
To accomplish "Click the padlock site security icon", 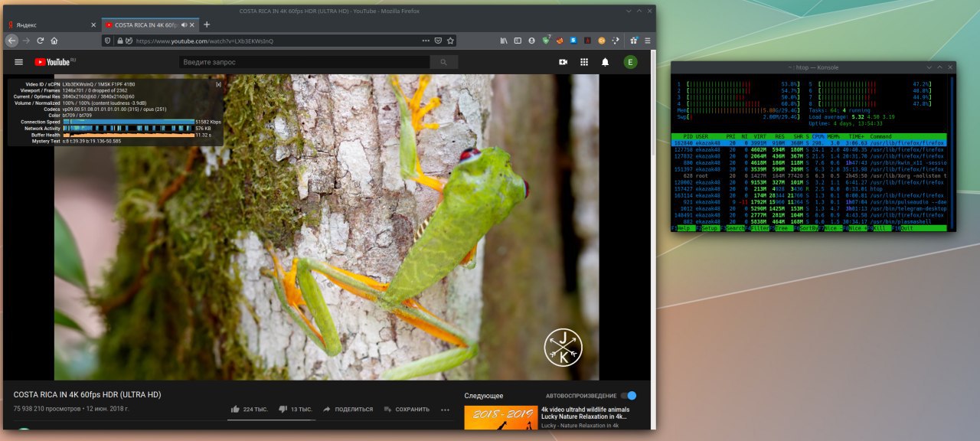I will pyautogui.click(x=120, y=41).
